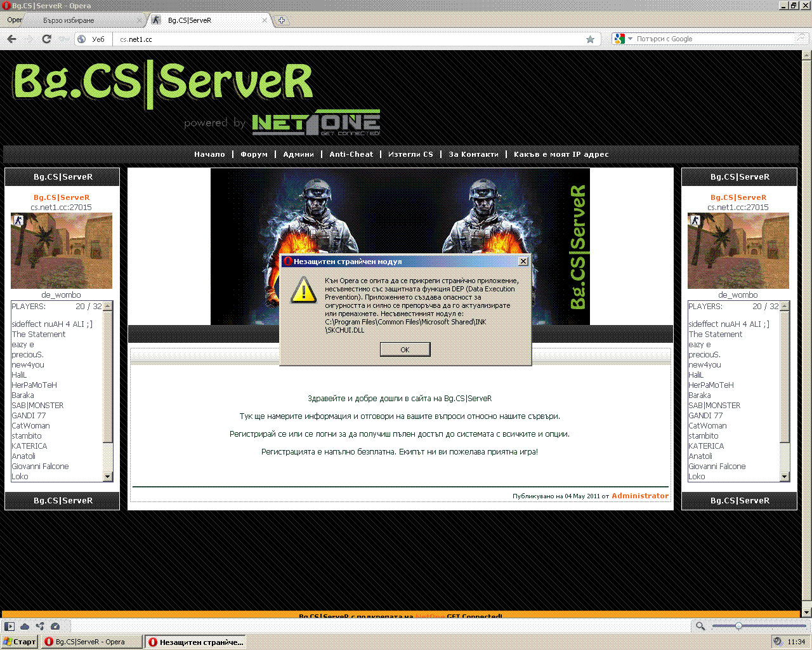Click the right de_wombo map thumbnail

click(738, 251)
